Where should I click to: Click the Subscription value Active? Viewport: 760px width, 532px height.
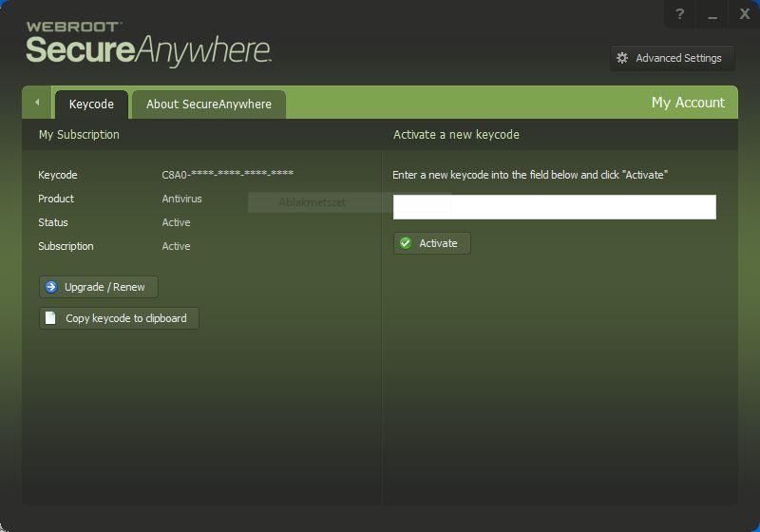pyautogui.click(x=176, y=246)
